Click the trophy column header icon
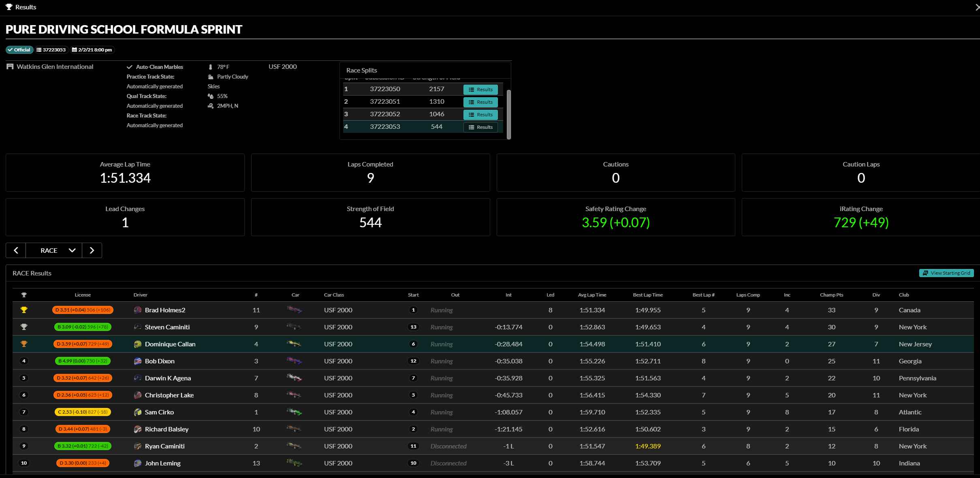The width and height of the screenshot is (980, 478). pos(24,295)
